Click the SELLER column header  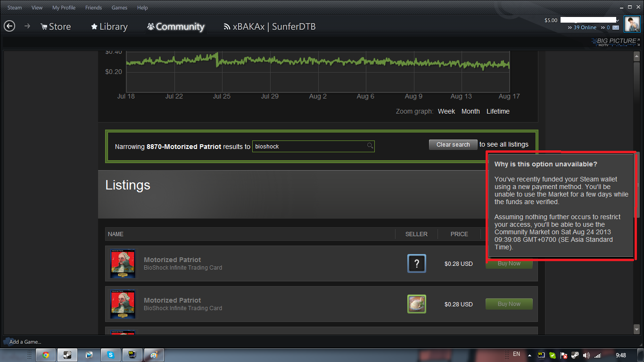416,234
